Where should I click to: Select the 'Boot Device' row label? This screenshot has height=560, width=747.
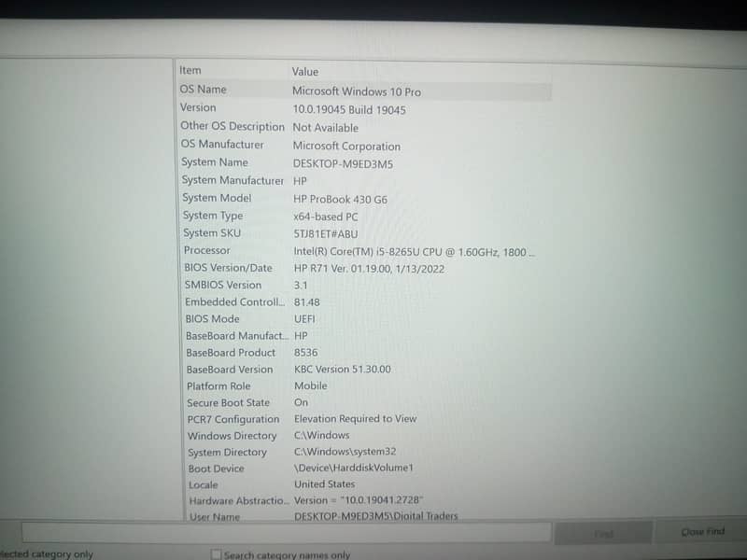point(217,469)
